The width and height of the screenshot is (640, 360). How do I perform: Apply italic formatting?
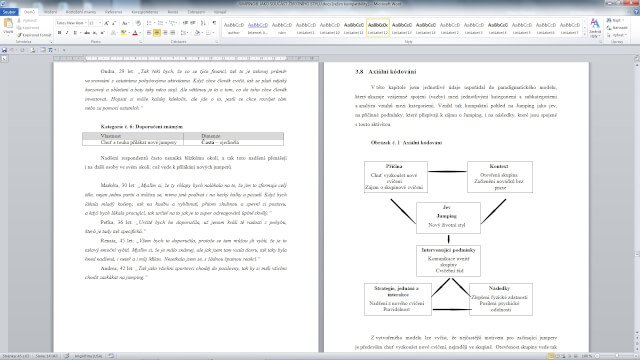67,33
